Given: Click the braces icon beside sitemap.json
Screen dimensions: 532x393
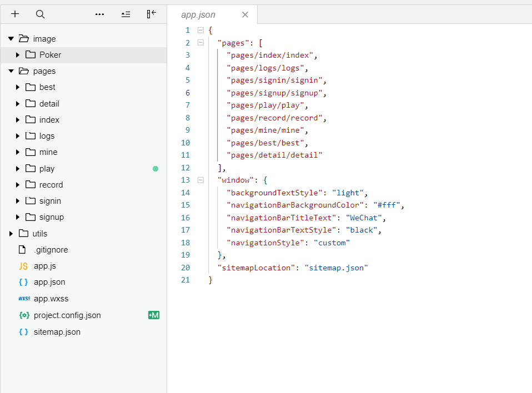Looking at the screenshot, I should [x=23, y=332].
